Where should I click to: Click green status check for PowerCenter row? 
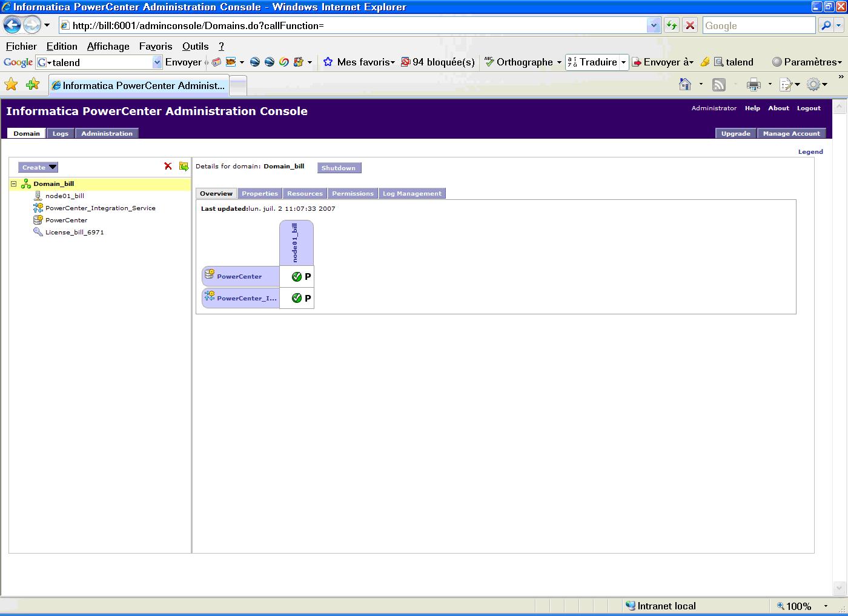297,277
